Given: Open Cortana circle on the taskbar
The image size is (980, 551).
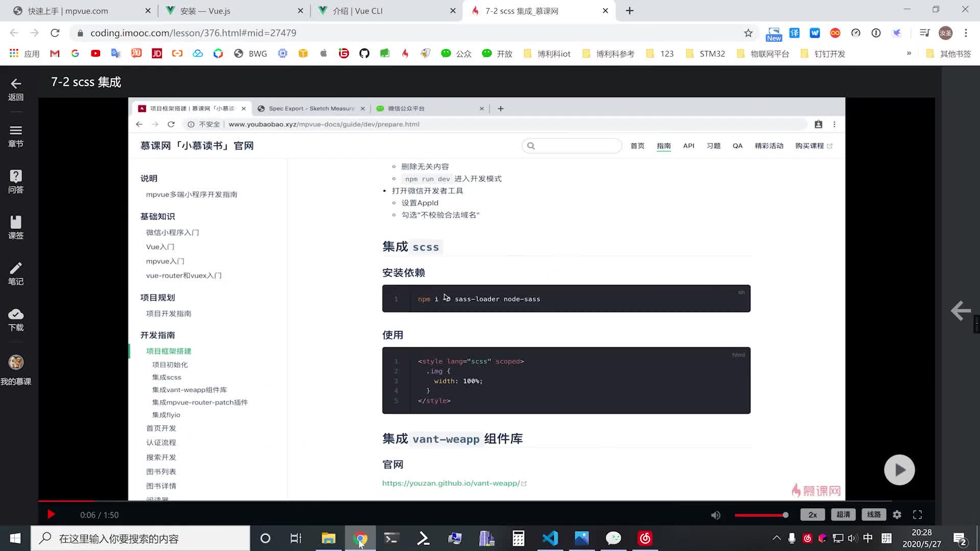Looking at the screenshot, I should coord(265,538).
